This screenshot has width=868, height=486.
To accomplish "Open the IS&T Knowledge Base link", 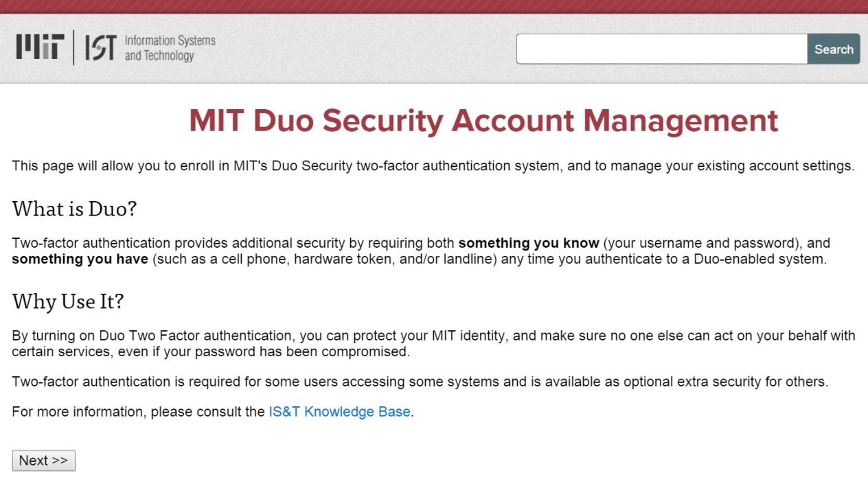I will coord(339,413).
